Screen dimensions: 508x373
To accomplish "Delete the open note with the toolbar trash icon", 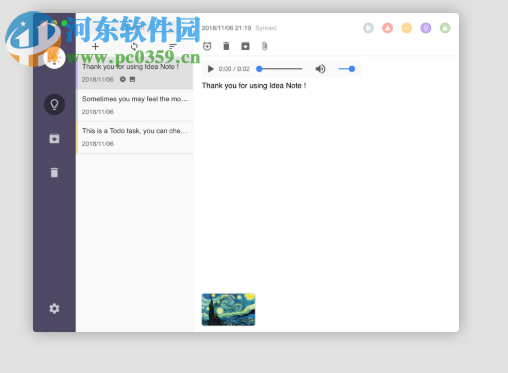I will 226,46.
